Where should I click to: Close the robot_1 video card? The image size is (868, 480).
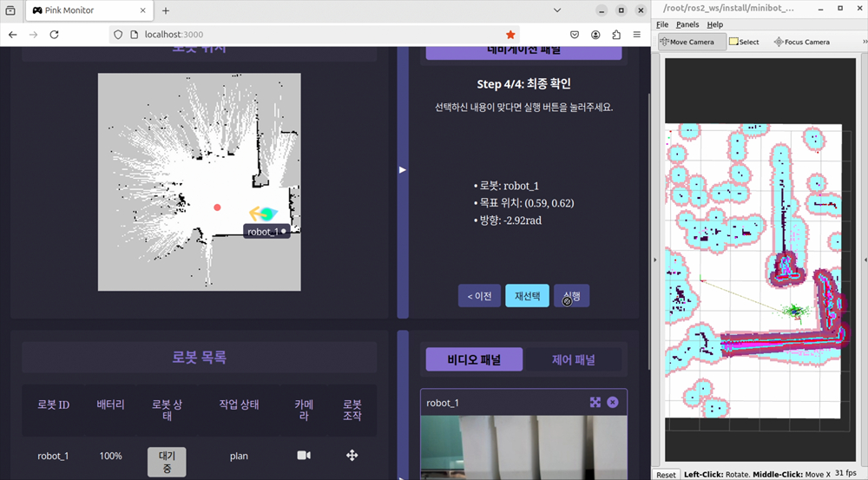(x=612, y=402)
